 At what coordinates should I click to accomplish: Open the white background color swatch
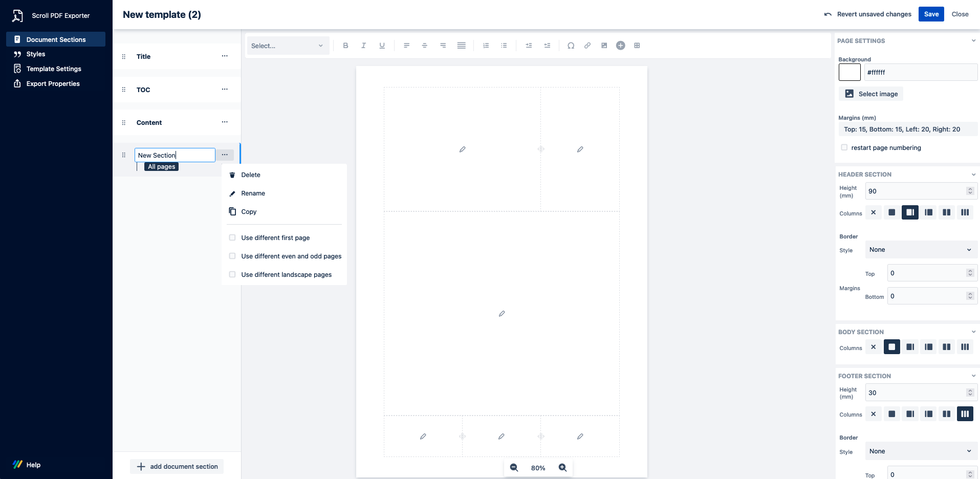pos(850,72)
